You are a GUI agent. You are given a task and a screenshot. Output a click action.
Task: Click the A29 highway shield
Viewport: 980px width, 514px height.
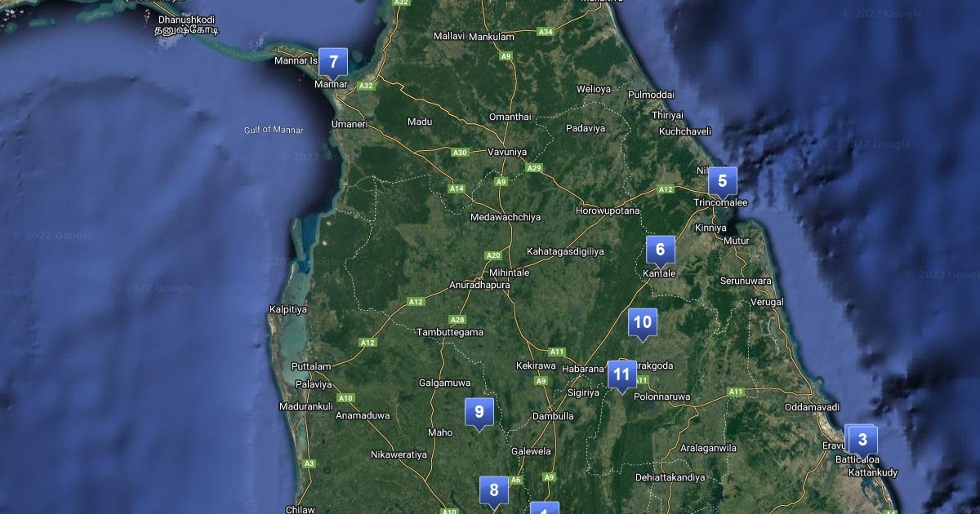click(x=534, y=168)
